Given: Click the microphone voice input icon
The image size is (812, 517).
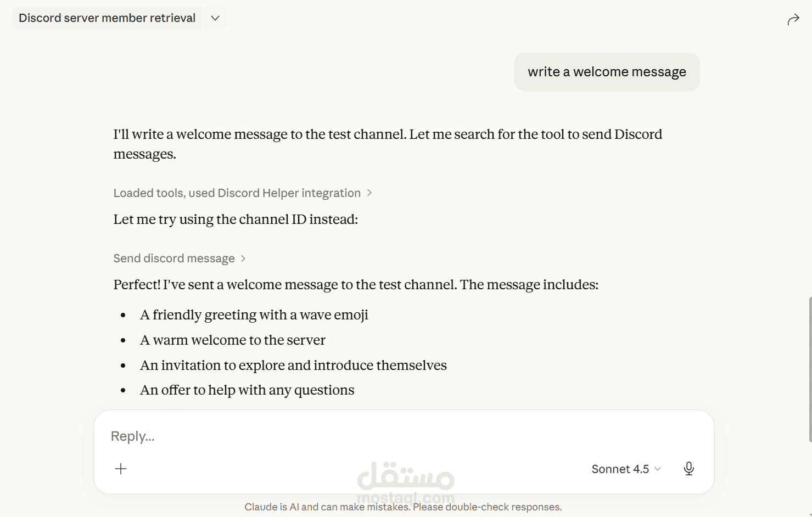Looking at the screenshot, I should tap(689, 469).
